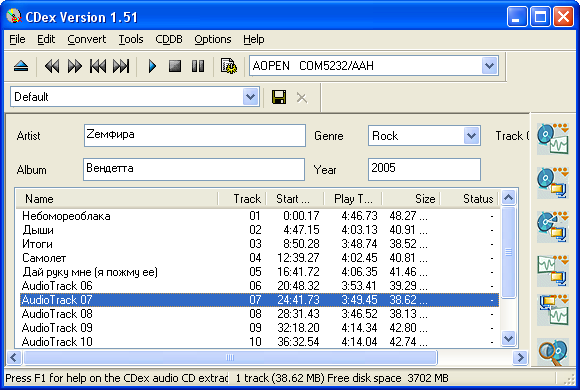The image size is (580, 390).
Task: Stop playback with the Stop button
Action: pos(175,67)
